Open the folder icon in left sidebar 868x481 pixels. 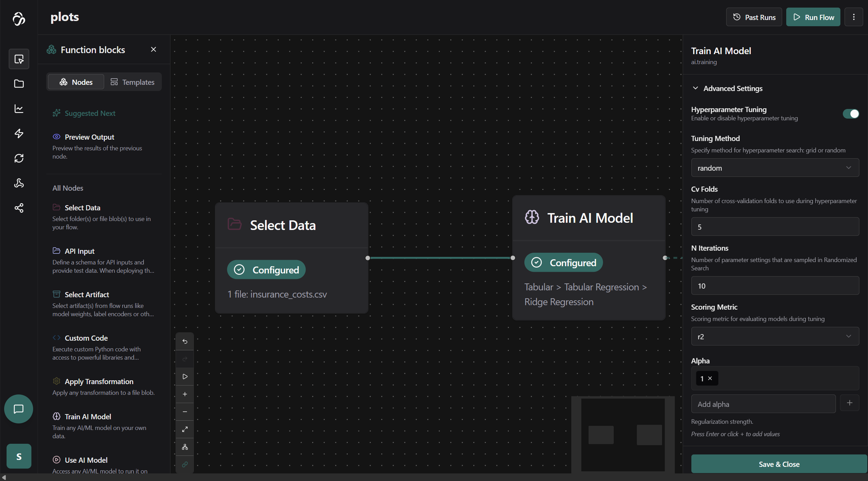(x=19, y=84)
